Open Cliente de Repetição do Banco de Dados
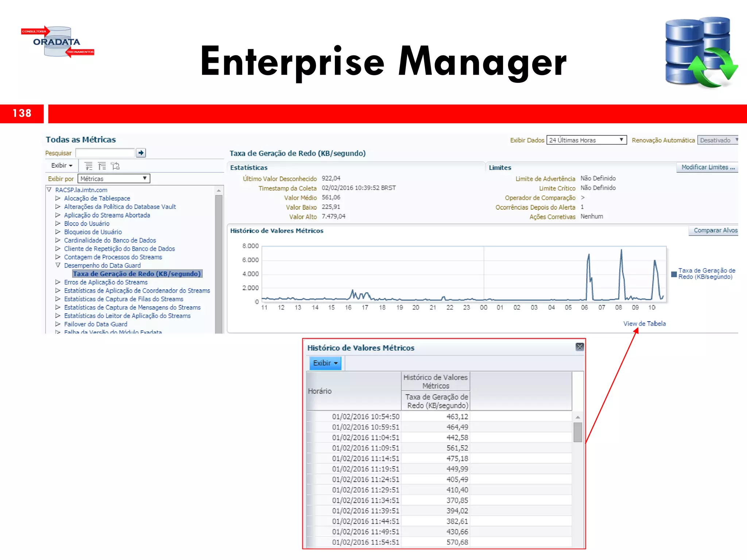The height and width of the screenshot is (560, 747). coord(119,249)
